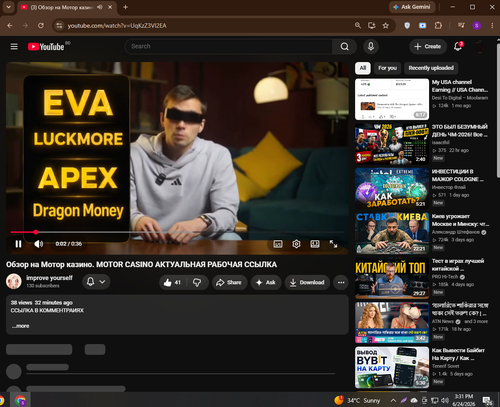The image size is (500, 407).
Task: Open zoom magnifier icon in address bar
Action: [x=358, y=26]
